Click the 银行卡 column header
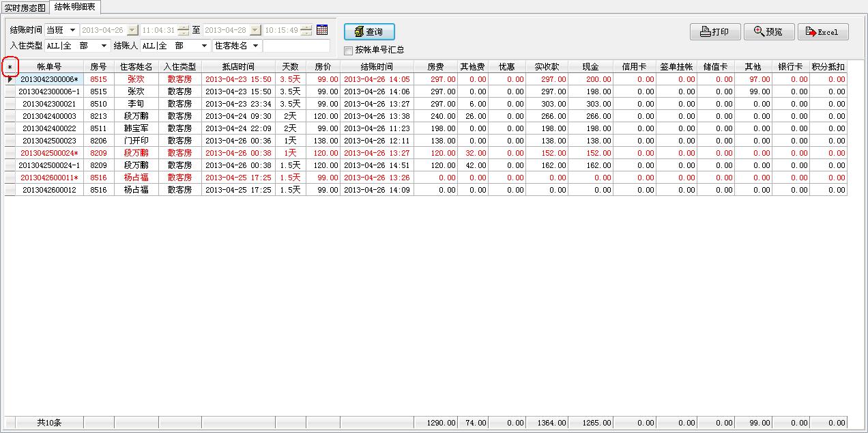868x433 pixels. coord(791,66)
